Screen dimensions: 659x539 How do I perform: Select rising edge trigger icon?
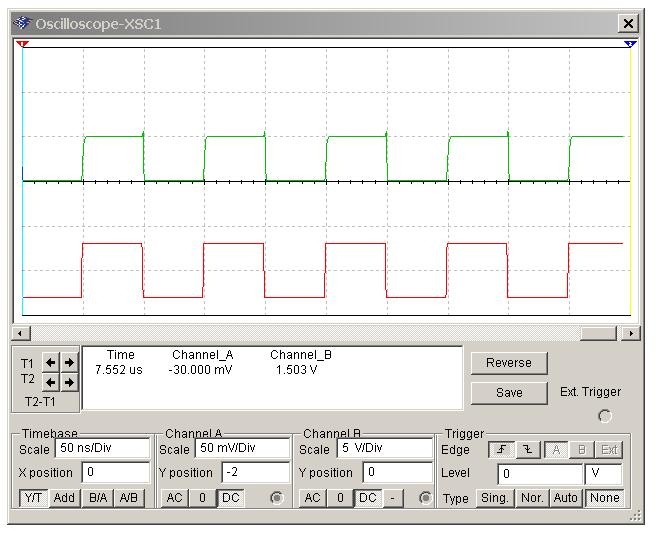[501, 450]
